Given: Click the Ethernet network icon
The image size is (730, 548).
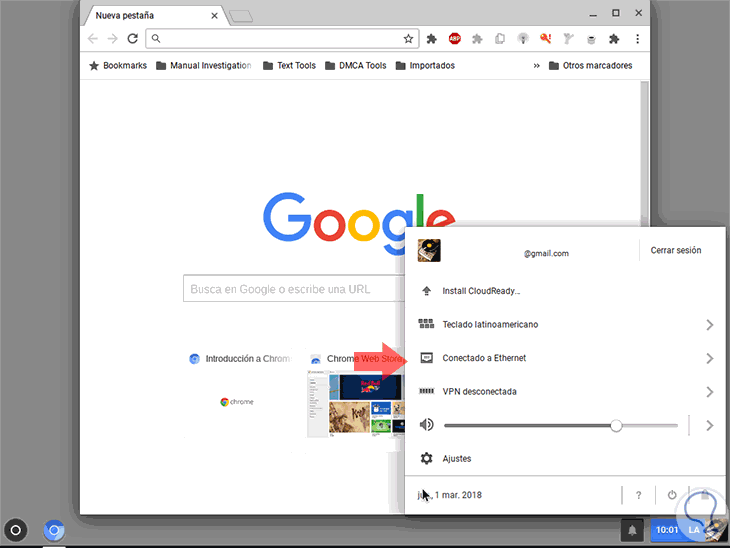Looking at the screenshot, I should (x=426, y=358).
